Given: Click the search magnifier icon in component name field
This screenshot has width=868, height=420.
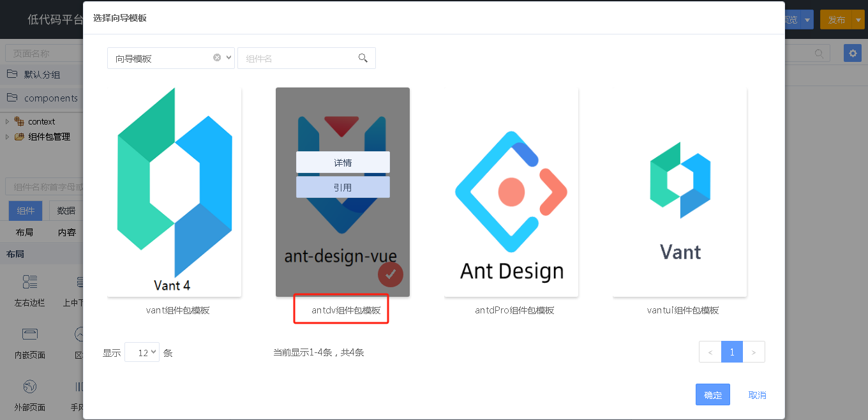Looking at the screenshot, I should (x=363, y=58).
